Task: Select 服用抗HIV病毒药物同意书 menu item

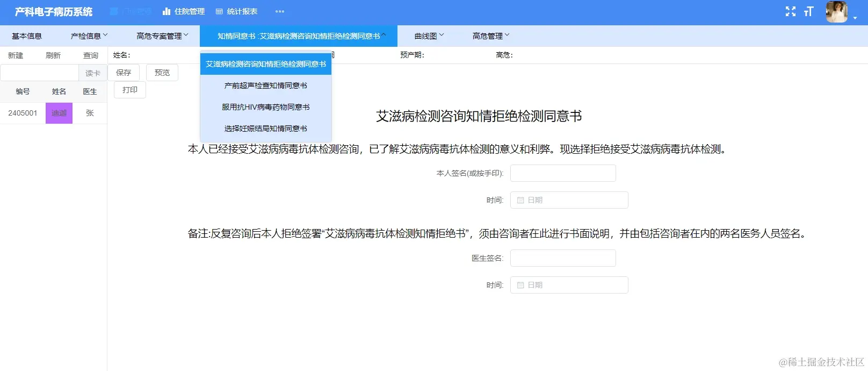Action: click(x=266, y=107)
